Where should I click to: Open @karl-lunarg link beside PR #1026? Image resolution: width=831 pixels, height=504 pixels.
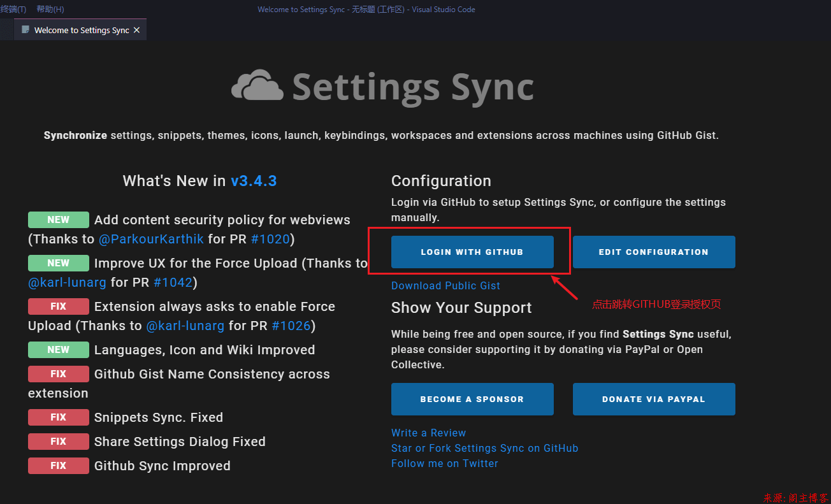(185, 326)
